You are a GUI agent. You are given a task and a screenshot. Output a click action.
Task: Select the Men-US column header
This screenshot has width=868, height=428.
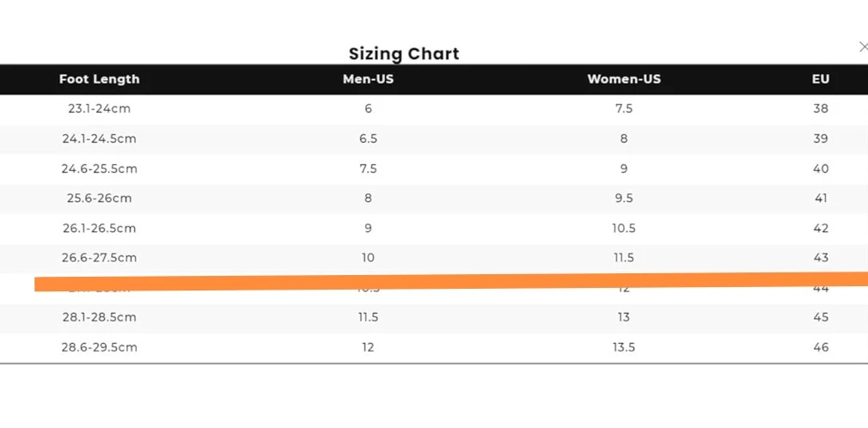point(368,79)
